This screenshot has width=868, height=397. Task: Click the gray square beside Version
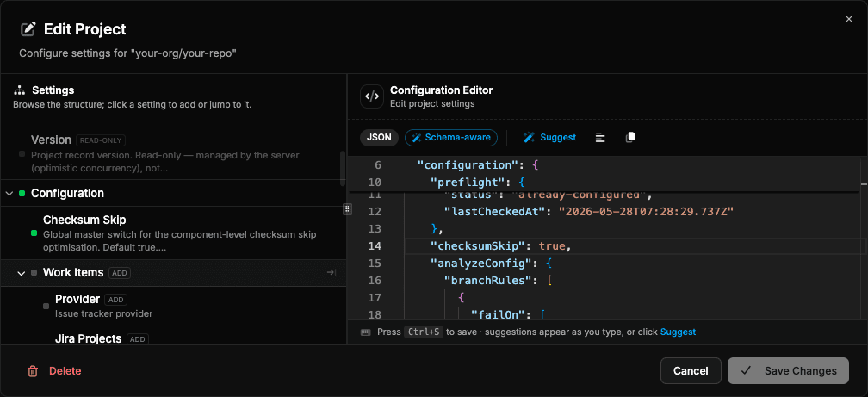pyautogui.click(x=22, y=154)
